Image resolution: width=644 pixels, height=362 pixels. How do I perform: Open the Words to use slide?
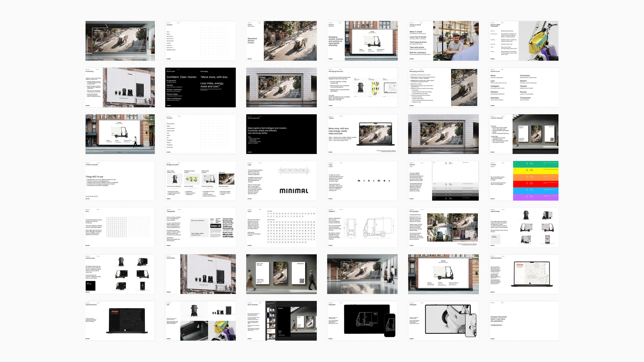click(524, 87)
